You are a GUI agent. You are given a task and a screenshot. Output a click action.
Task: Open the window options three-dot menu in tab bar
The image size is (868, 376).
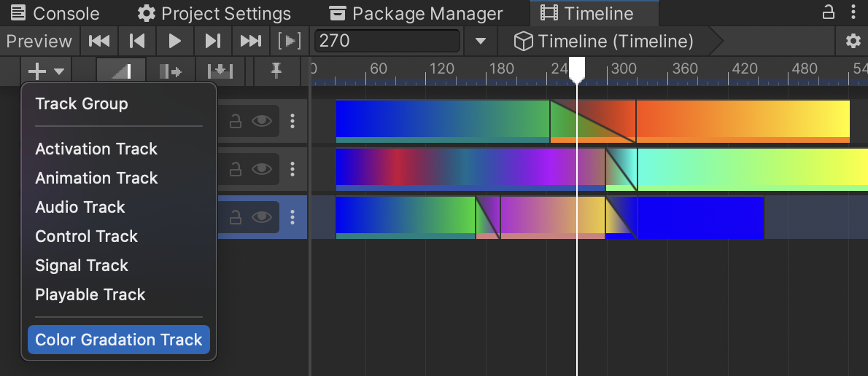coord(853,12)
